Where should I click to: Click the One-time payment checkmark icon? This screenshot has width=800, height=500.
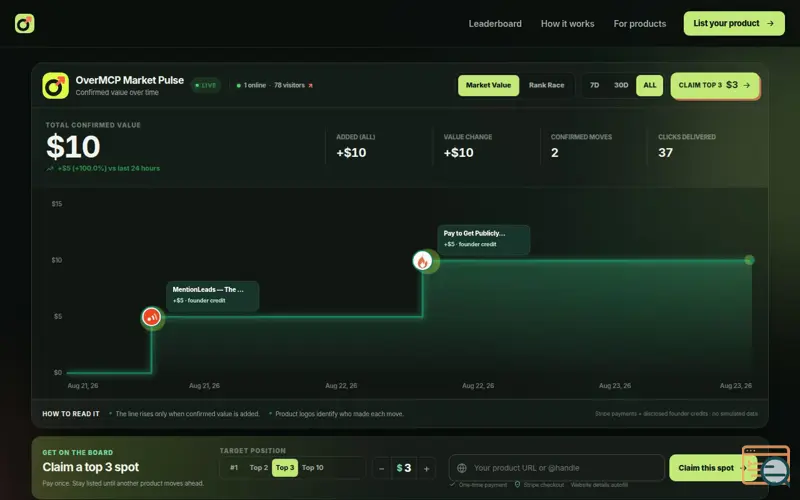click(452, 485)
